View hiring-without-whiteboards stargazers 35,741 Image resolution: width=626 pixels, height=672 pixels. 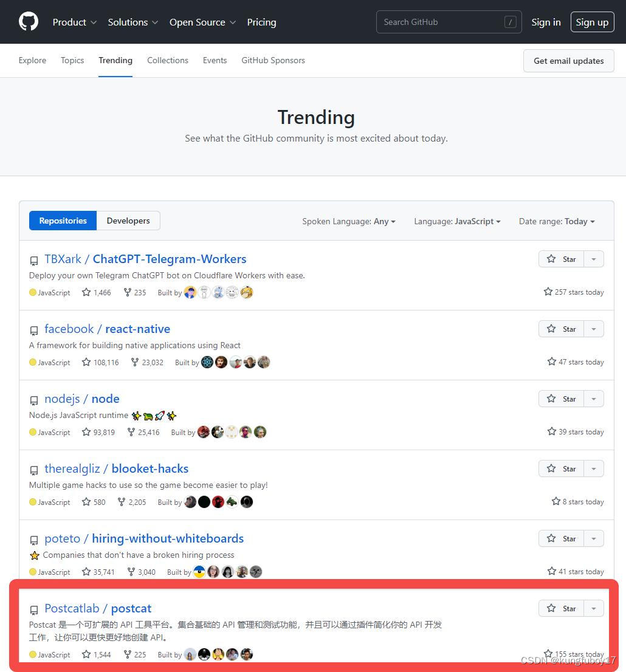click(x=98, y=572)
